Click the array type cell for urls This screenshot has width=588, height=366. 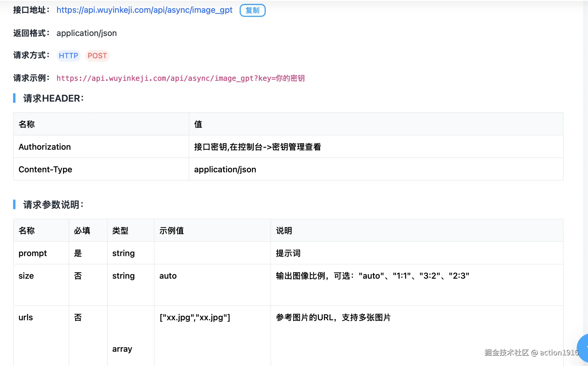(x=122, y=349)
